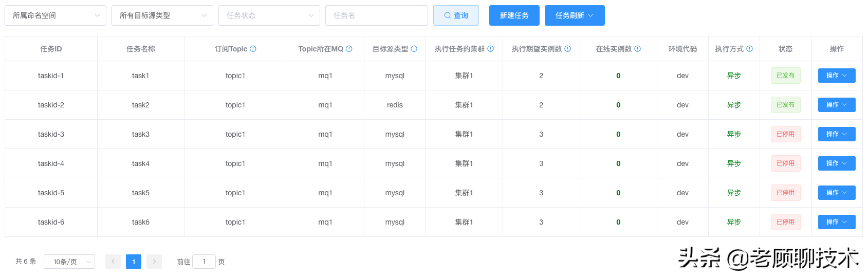Click task name task3
This screenshot has height=278, width=868.
coord(140,134)
